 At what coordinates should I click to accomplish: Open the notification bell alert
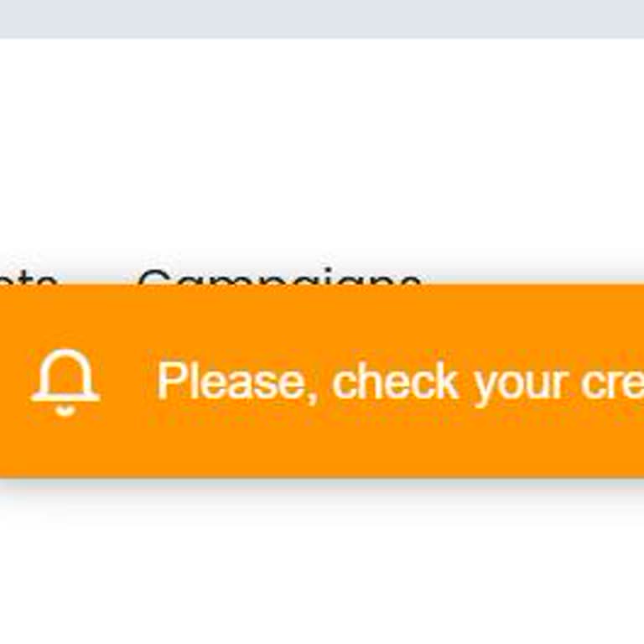[x=65, y=382]
